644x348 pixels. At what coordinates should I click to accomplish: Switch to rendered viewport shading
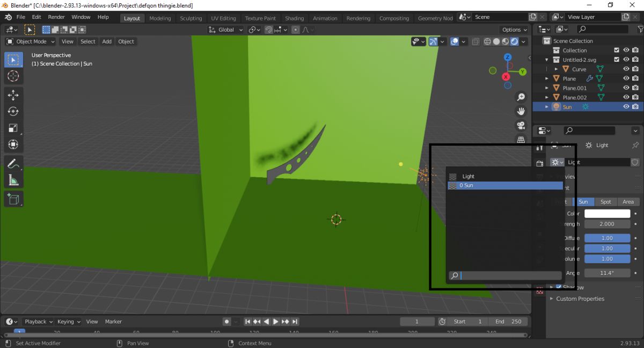coord(514,41)
